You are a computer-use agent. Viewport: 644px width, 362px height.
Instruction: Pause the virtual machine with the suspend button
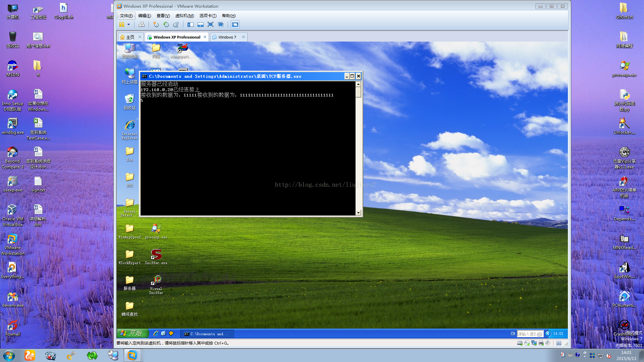tap(122, 24)
